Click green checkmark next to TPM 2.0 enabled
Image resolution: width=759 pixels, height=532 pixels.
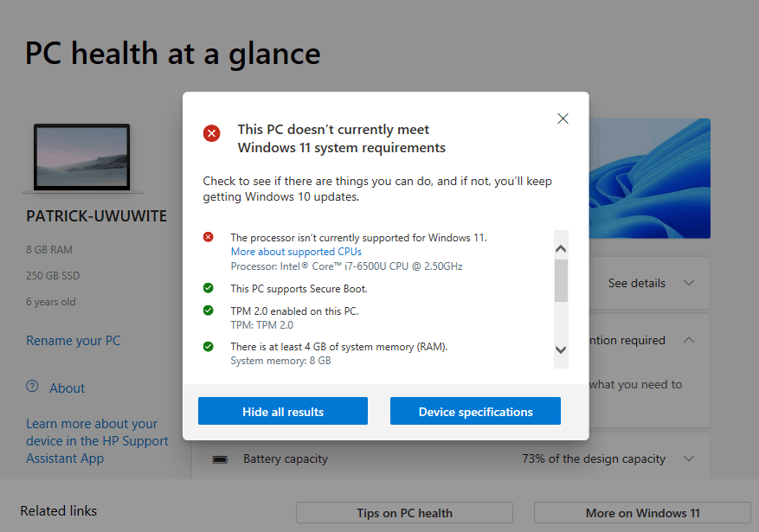[208, 311]
